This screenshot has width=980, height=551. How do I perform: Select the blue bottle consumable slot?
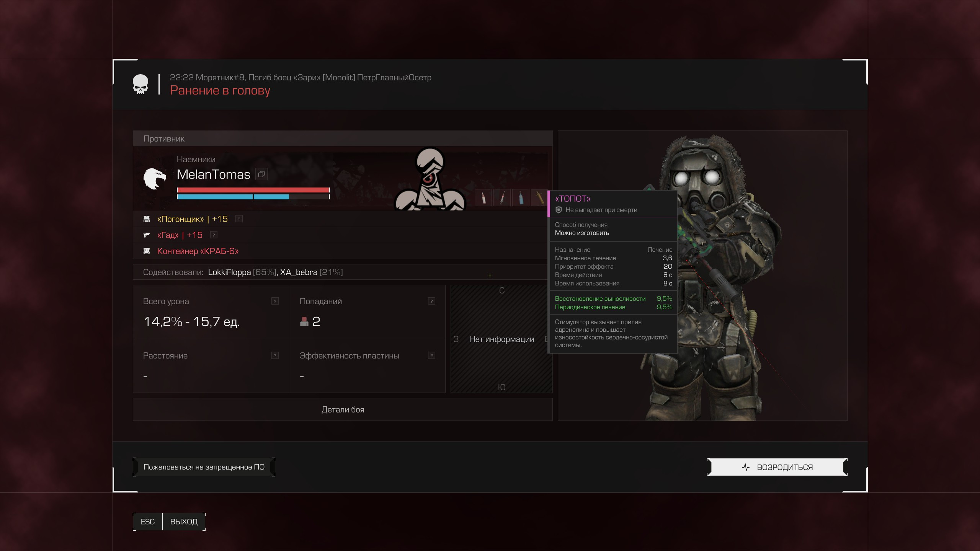click(x=521, y=198)
